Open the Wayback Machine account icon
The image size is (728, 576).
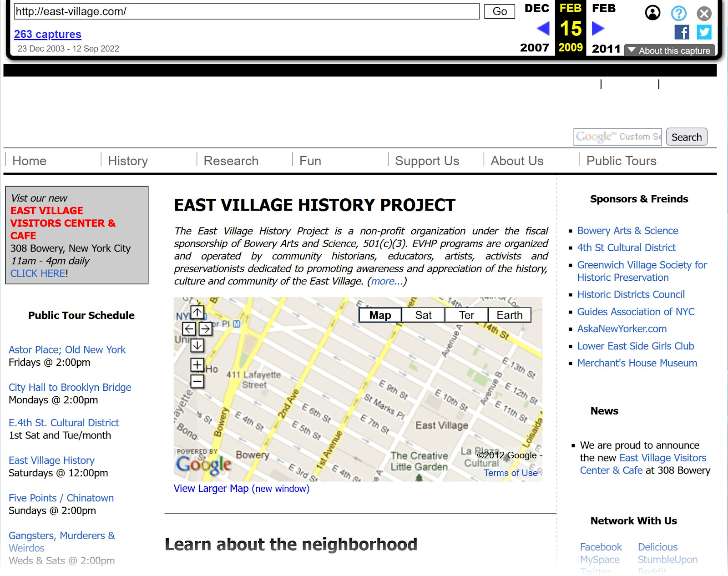(652, 13)
